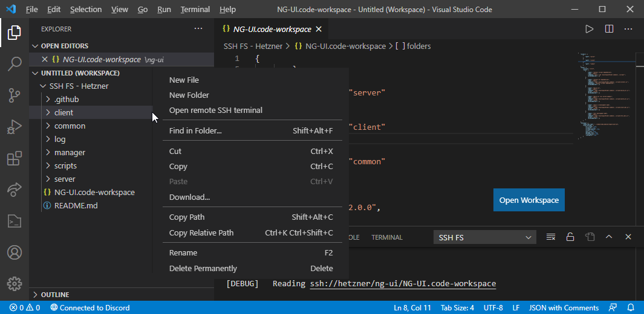Viewport: 644px width, 314px height.
Task: Open notifications bell in status bar
Action: 631,308
